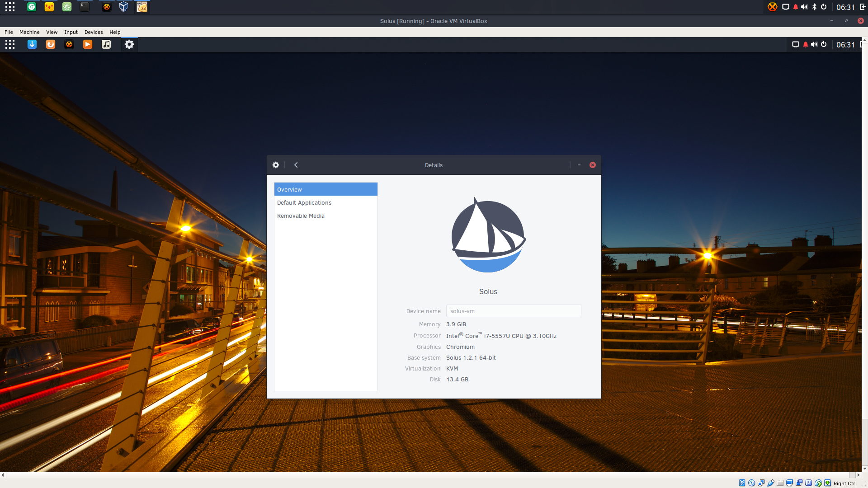Click the CPU virtualization status icon
This screenshot has height=488, width=868.
(808, 483)
